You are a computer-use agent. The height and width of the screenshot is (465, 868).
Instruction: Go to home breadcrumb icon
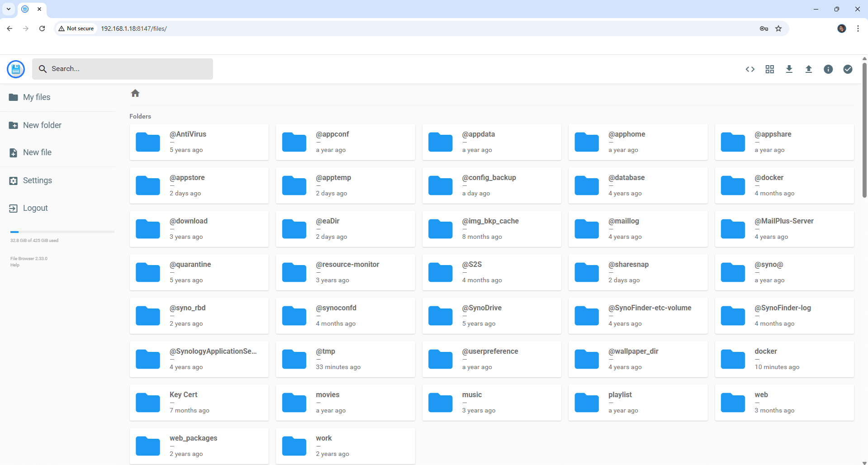pos(135,93)
